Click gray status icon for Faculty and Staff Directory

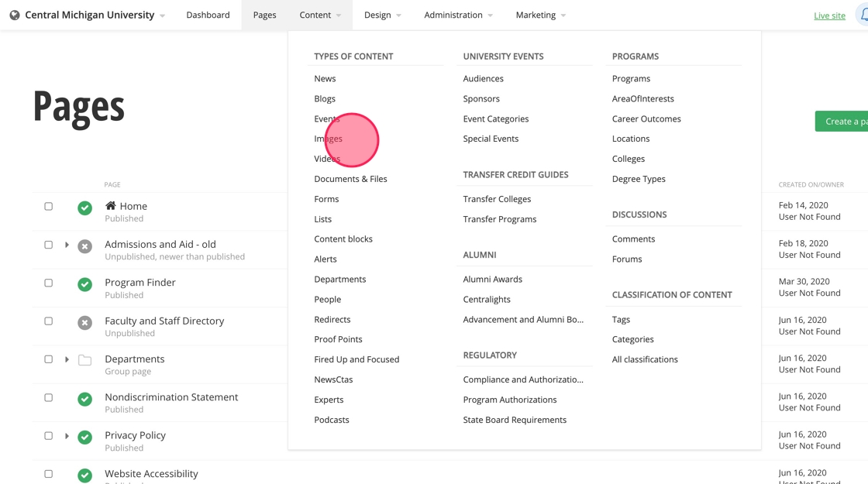(85, 322)
